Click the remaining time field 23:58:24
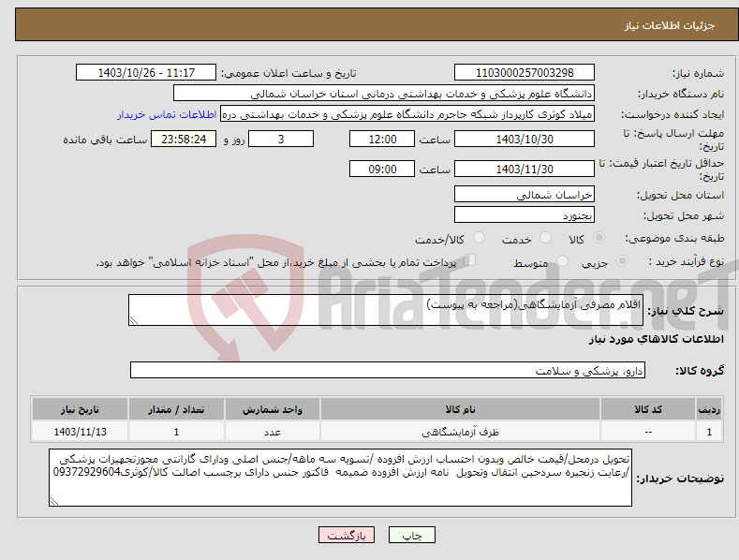The height and width of the screenshot is (560, 739). click(x=184, y=139)
